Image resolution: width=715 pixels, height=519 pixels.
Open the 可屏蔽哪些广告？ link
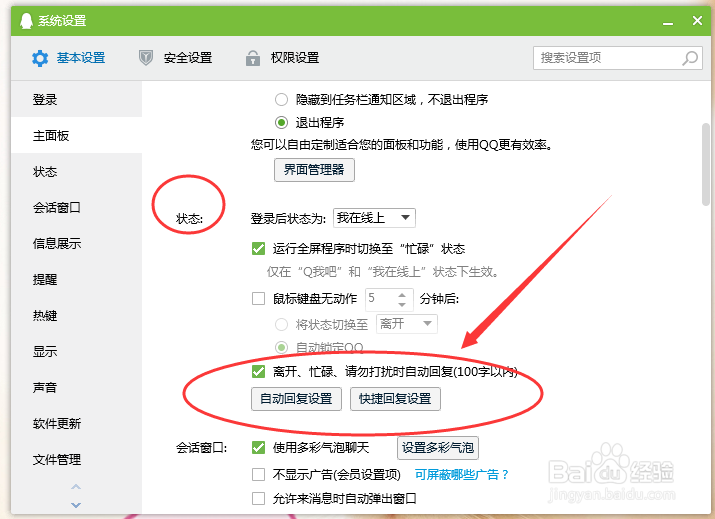coord(462,475)
